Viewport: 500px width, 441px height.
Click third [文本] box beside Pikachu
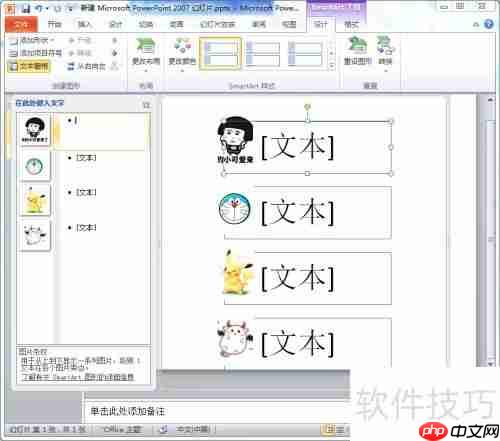click(x=297, y=278)
